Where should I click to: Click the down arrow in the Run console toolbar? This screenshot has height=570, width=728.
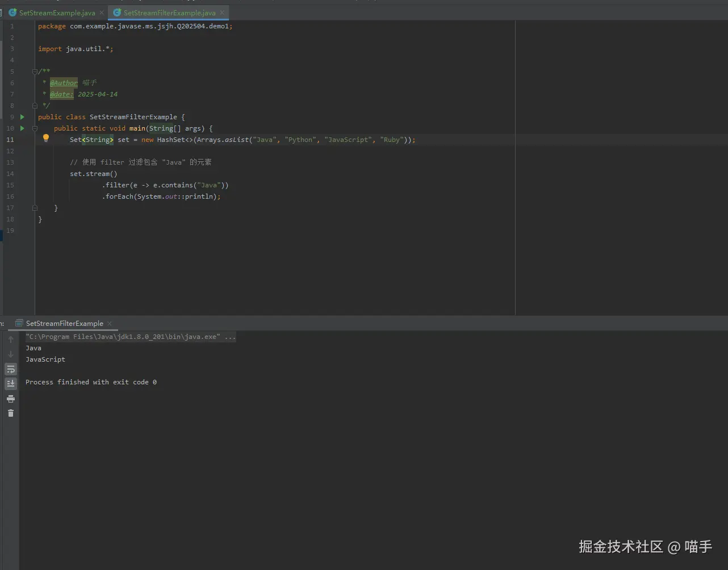(x=10, y=354)
